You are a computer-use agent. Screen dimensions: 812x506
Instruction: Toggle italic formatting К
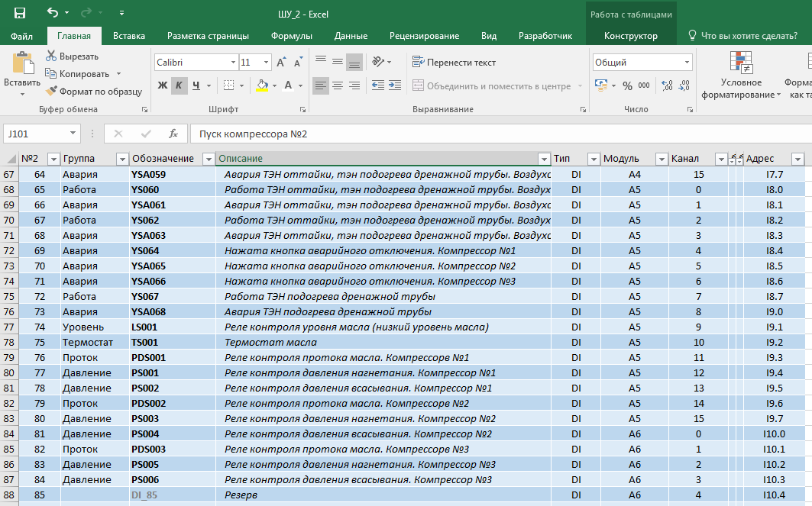click(x=180, y=85)
